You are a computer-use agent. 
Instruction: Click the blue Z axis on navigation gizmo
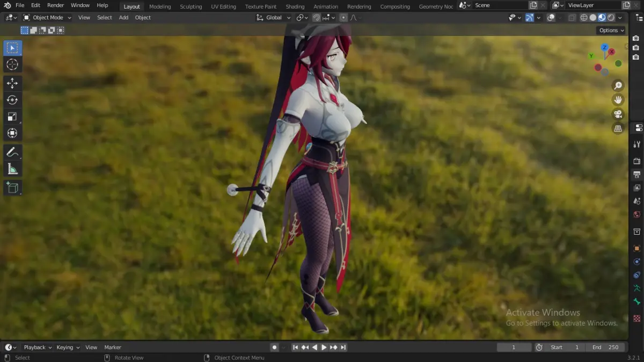click(x=605, y=48)
